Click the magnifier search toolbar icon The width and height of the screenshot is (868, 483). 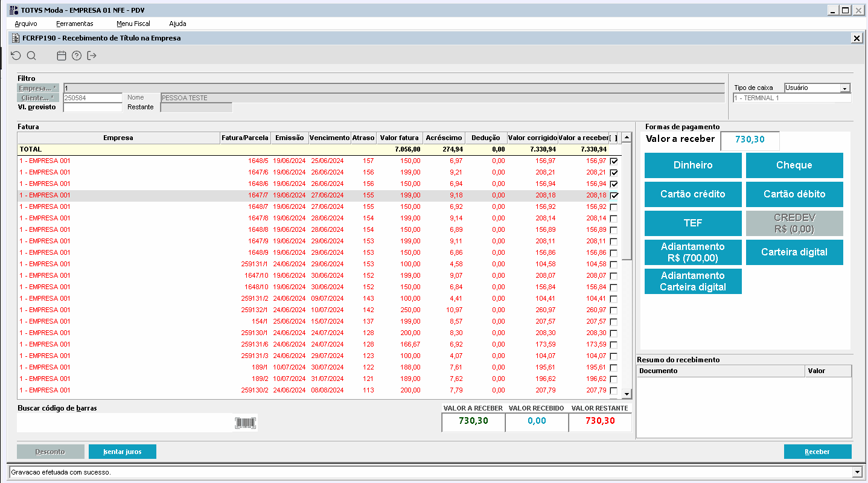tap(31, 56)
